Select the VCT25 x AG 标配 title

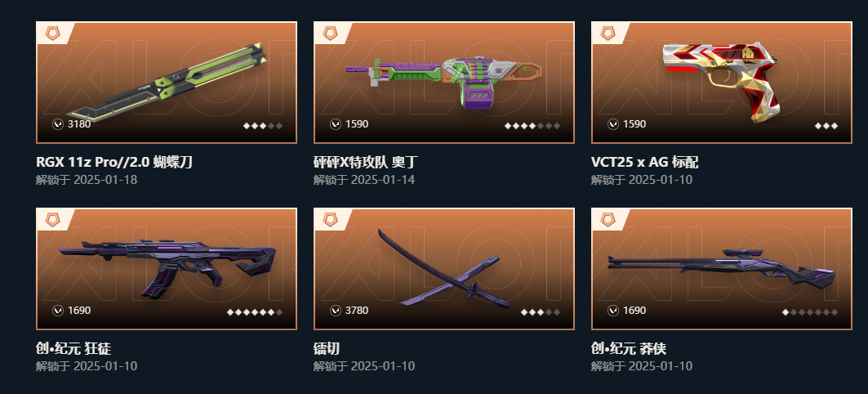click(x=645, y=163)
